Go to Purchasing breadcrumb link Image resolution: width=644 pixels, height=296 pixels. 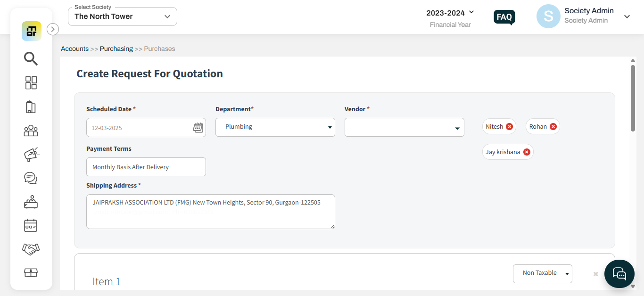[x=116, y=49]
